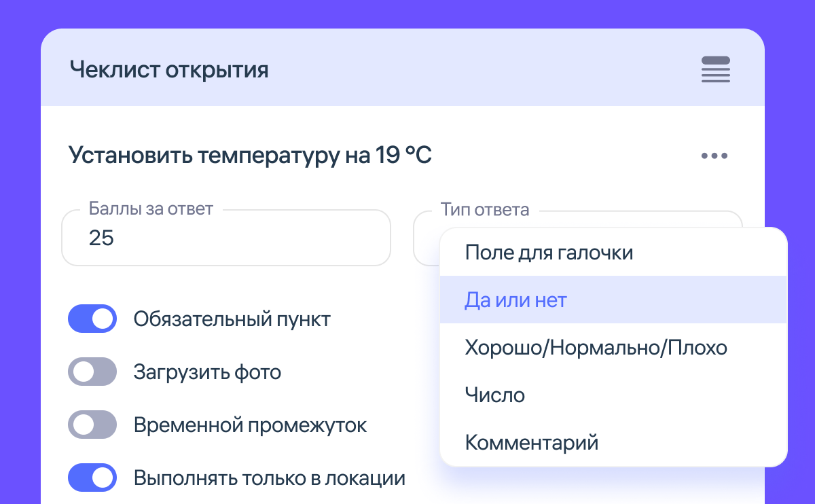
Task: Click the 'Загрузить фото' label text
Action: pyautogui.click(x=207, y=372)
